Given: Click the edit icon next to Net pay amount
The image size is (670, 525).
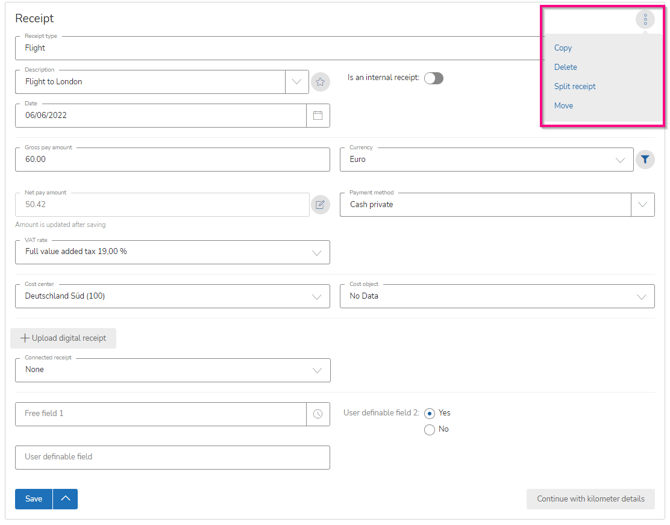Looking at the screenshot, I should click(320, 205).
